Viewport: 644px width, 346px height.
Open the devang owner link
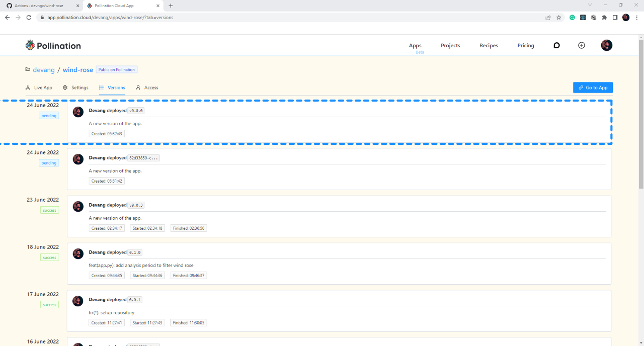[44, 70]
